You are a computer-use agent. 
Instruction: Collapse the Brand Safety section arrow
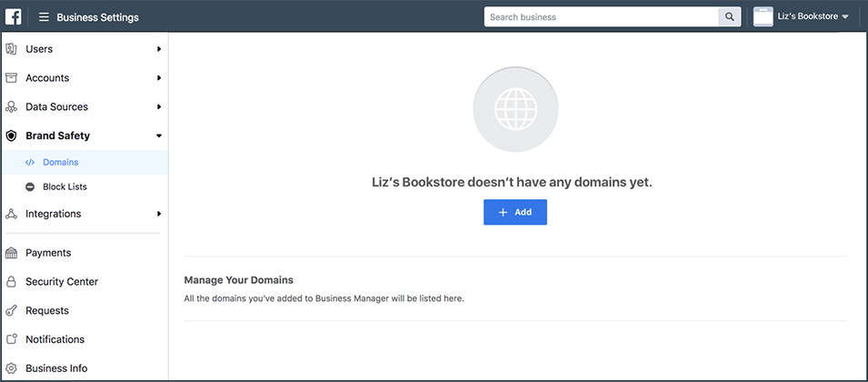click(x=159, y=136)
